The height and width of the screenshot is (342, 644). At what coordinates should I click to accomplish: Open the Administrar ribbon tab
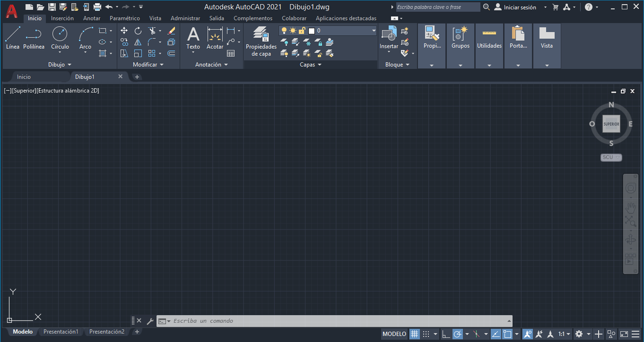tap(185, 18)
